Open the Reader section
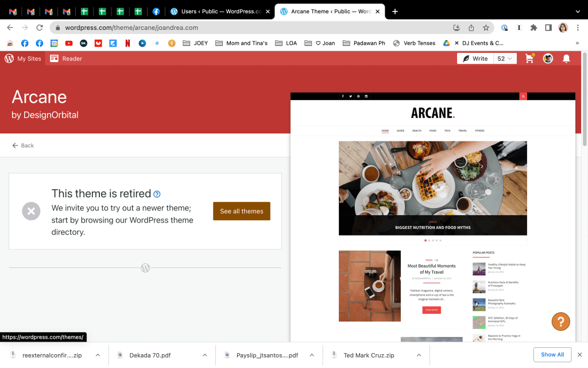The image size is (588, 368). pyautogui.click(x=66, y=59)
